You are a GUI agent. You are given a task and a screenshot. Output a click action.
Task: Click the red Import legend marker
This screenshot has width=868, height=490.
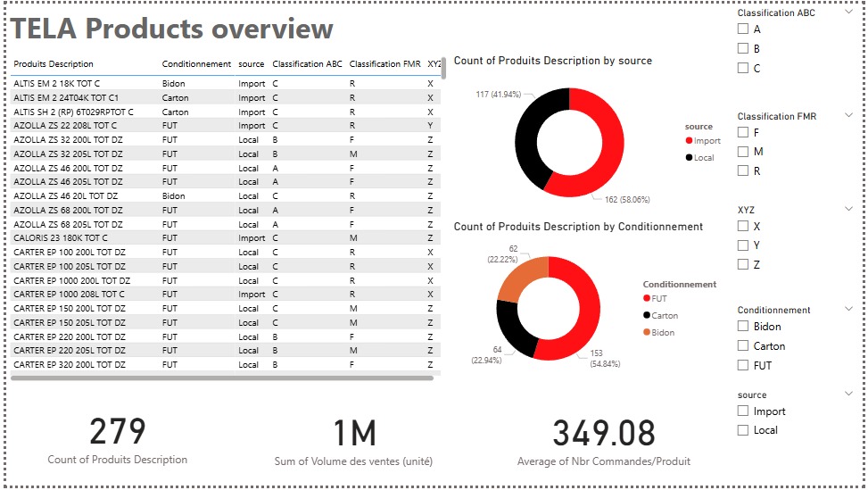pos(690,141)
